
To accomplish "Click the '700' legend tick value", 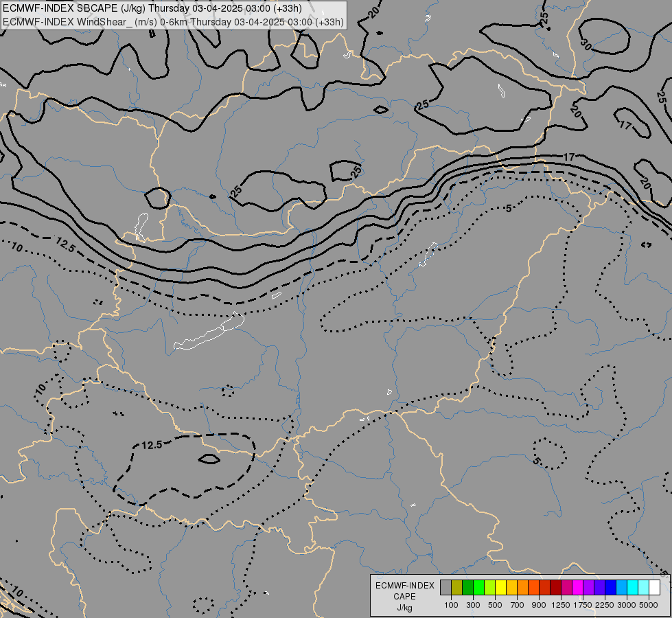I will tap(518, 605).
